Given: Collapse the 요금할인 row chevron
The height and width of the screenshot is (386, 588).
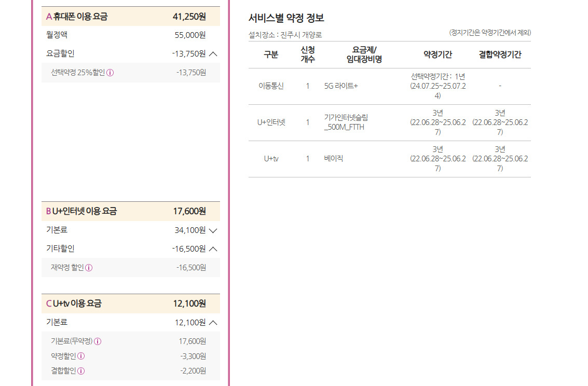Looking at the screenshot, I should (213, 53).
